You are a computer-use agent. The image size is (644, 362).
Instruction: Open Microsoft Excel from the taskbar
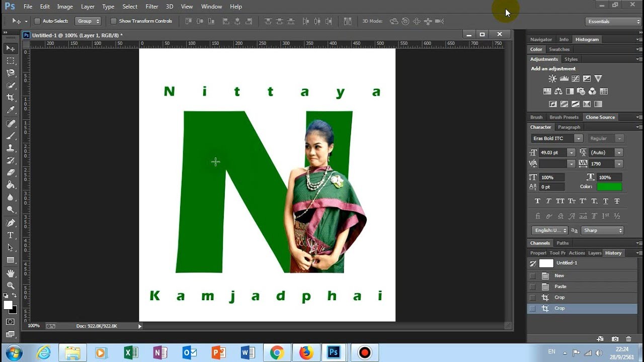pos(131,353)
